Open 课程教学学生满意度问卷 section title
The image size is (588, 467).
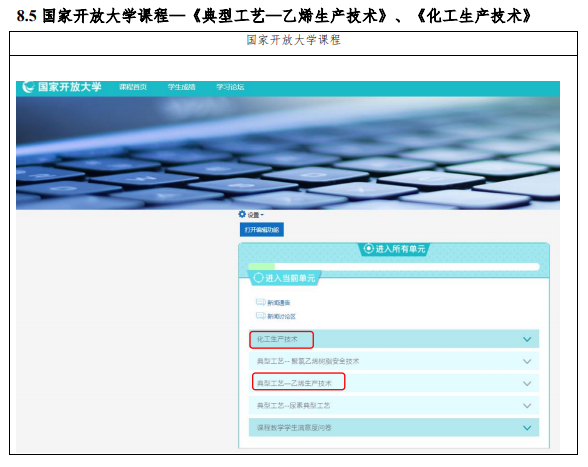coord(294,428)
